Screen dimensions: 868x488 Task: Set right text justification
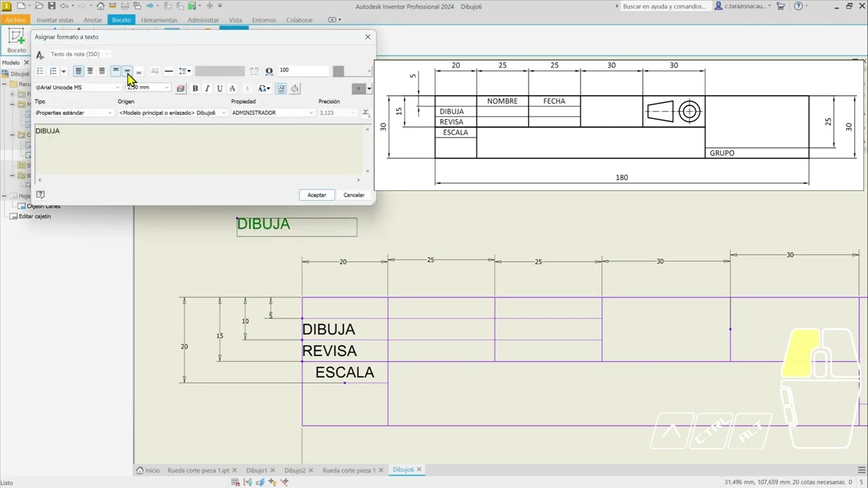pyautogui.click(x=102, y=71)
